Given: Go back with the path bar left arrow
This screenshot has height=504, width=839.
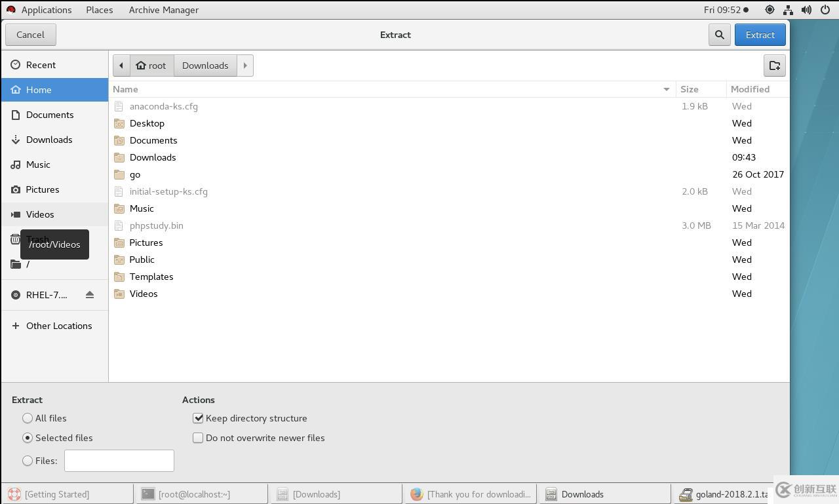Looking at the screenshot, I should pyautogui.click(x=121, y=66).
